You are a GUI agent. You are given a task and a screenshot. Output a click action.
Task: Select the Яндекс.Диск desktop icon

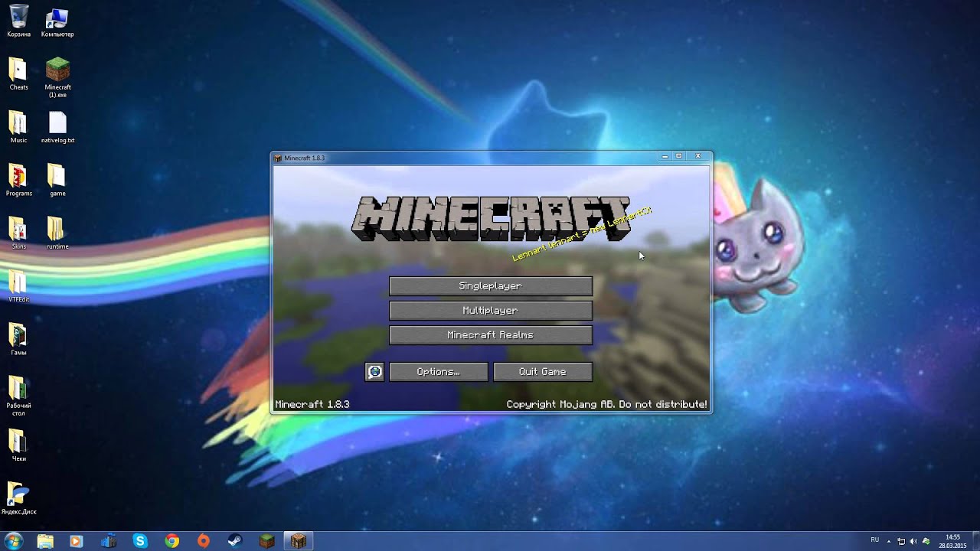pos(18,497)
